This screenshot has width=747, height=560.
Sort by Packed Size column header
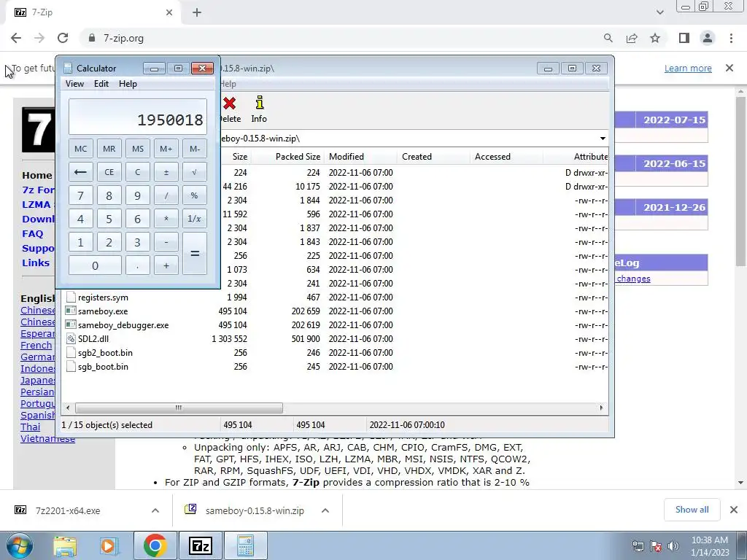287,157
